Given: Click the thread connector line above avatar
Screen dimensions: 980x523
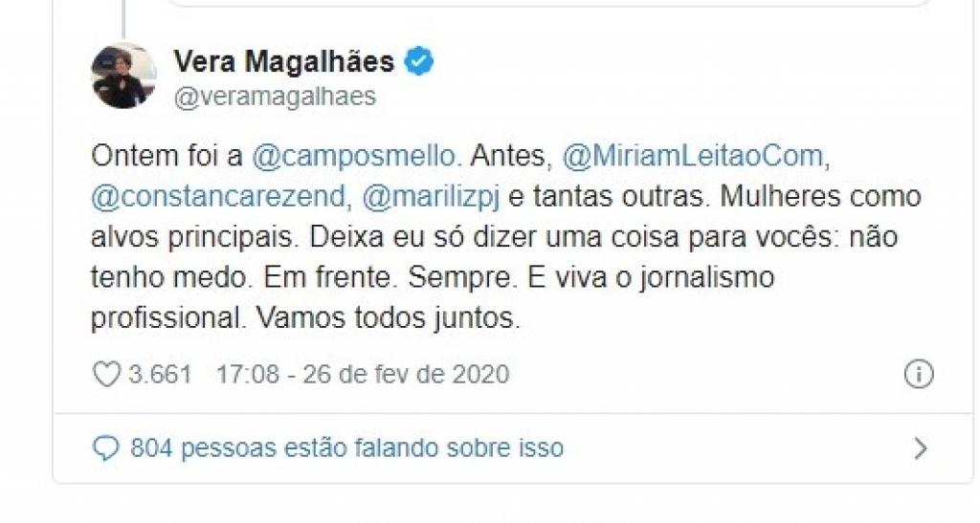Looking at the screenshot, I should click(x=123, y=19).
